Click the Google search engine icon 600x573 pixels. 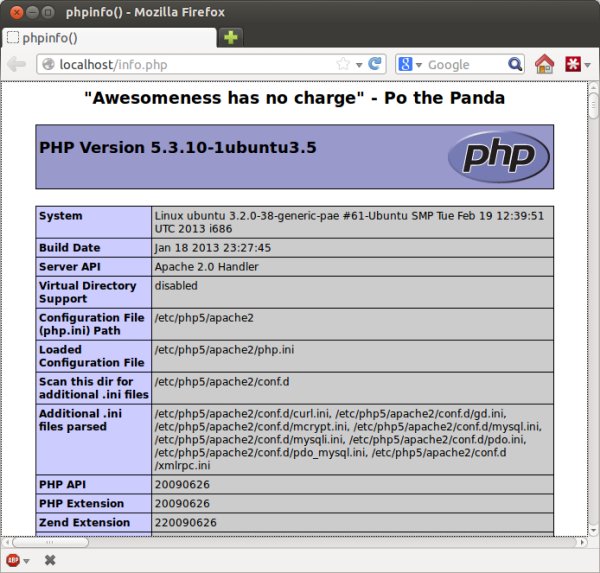pyautogui.click(x=405, y=64)
